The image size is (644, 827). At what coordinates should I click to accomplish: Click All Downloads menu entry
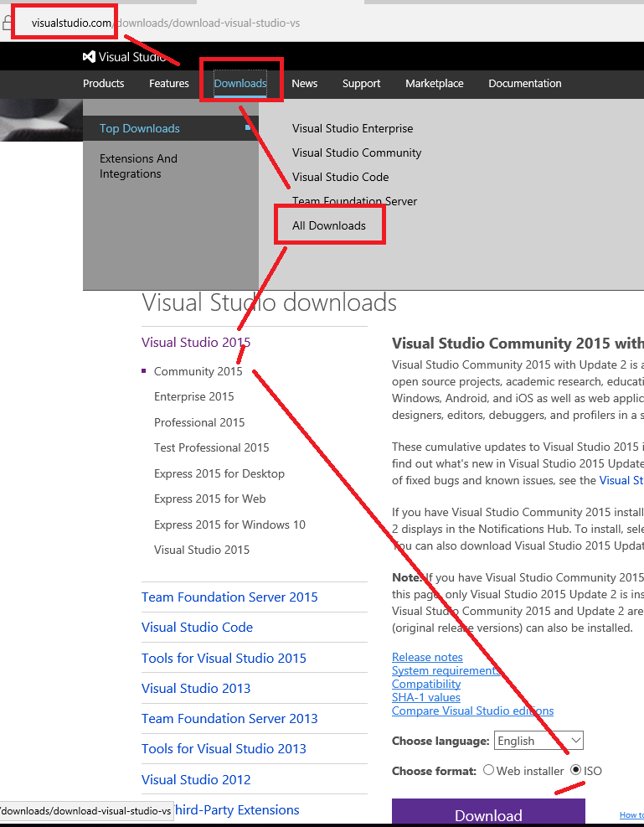point(329,225)
